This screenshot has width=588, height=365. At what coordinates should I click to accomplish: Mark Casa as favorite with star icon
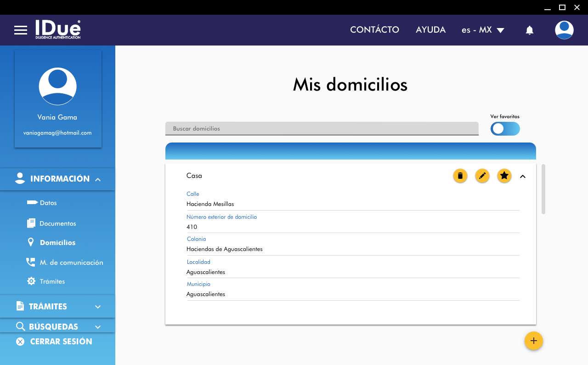504,176
